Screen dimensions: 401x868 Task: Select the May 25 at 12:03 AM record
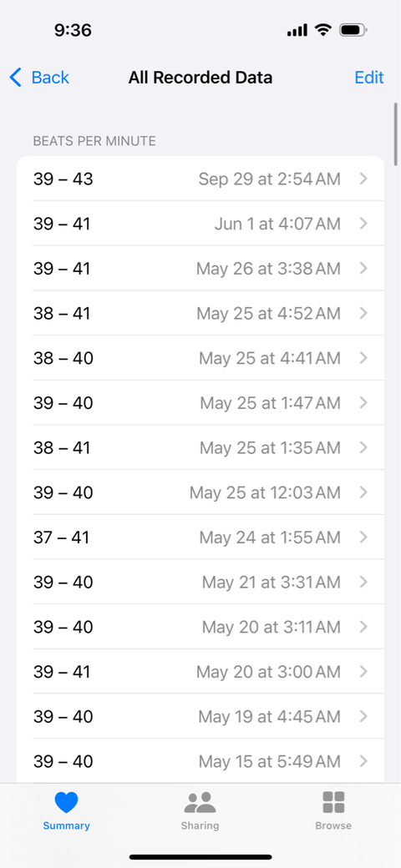(200, 492)
